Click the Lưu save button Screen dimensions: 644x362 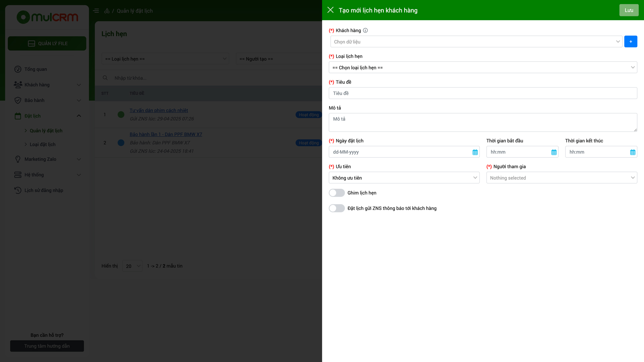629,10
